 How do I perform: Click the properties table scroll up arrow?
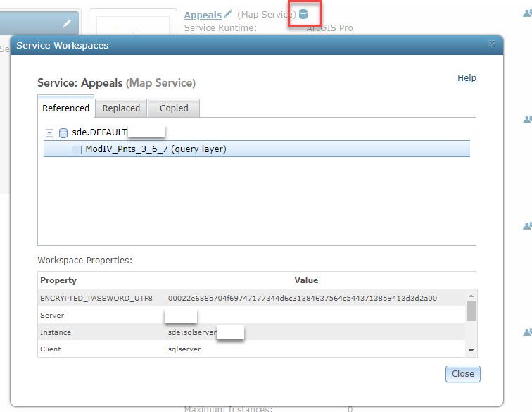pos(471,296)
